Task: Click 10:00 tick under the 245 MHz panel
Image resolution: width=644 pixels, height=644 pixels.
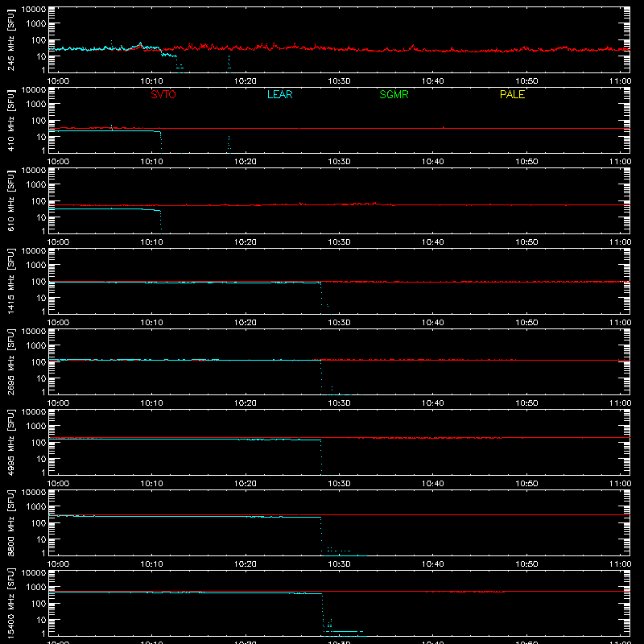Action: coord(58,81)
